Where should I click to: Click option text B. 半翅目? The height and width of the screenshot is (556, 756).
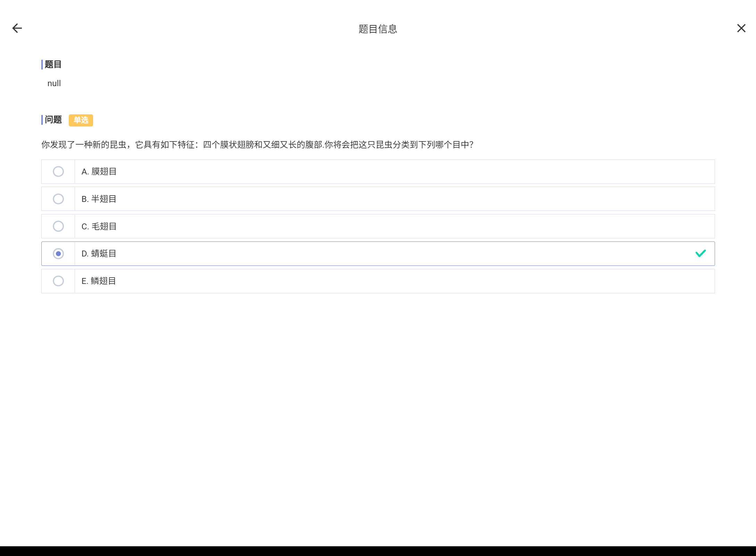tap(99, 199)
